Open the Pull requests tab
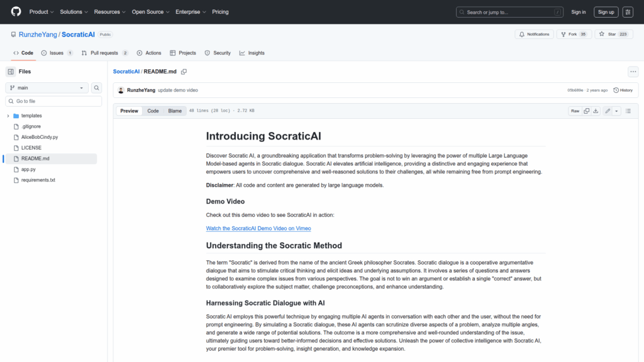The height and width of the screenshot is (362, 644). coord(105,53)
